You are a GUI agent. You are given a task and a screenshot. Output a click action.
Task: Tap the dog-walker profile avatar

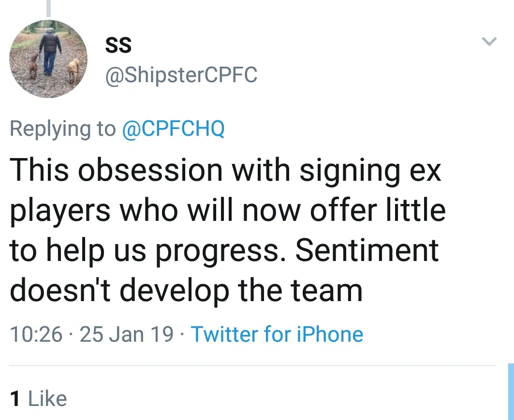coord(48,59)
